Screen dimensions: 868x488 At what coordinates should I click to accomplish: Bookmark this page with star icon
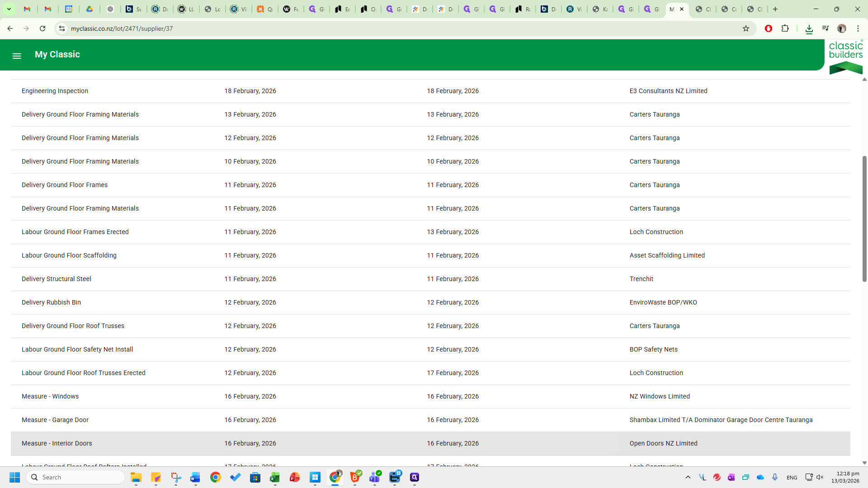click(x=746, y=28)
